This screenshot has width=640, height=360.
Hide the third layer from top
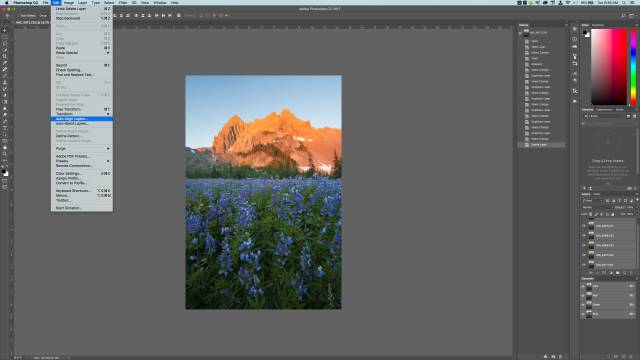pos(583,245)
